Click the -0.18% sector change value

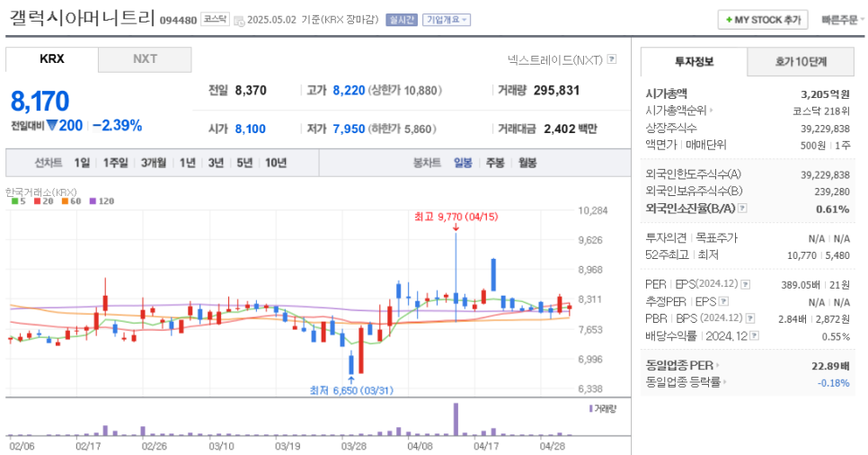(834, 383)
